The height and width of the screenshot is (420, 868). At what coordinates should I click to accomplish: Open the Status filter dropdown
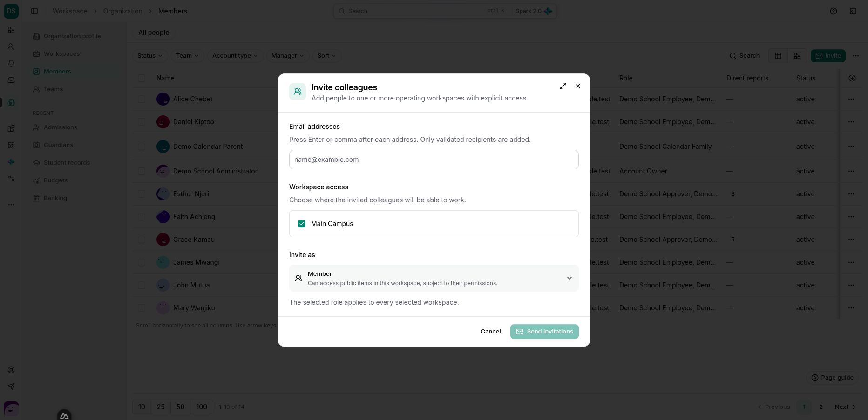pyautogui.click(x=150, y=56)
